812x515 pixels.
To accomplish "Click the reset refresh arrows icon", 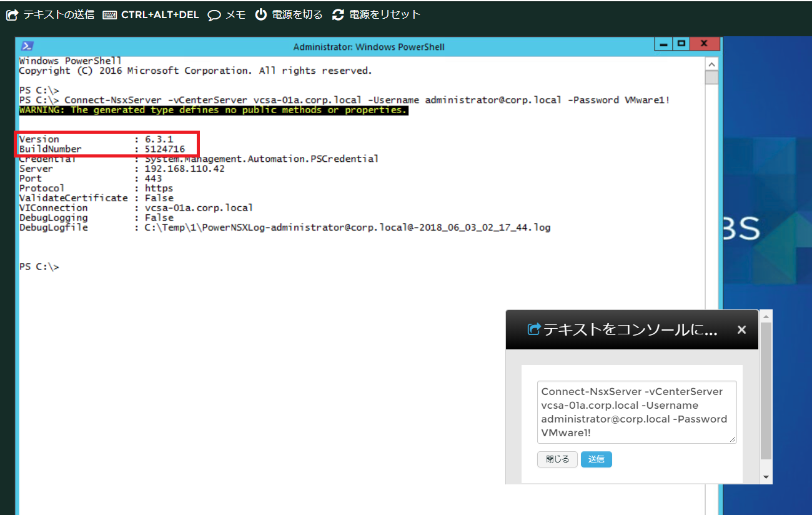I will 338,14.
